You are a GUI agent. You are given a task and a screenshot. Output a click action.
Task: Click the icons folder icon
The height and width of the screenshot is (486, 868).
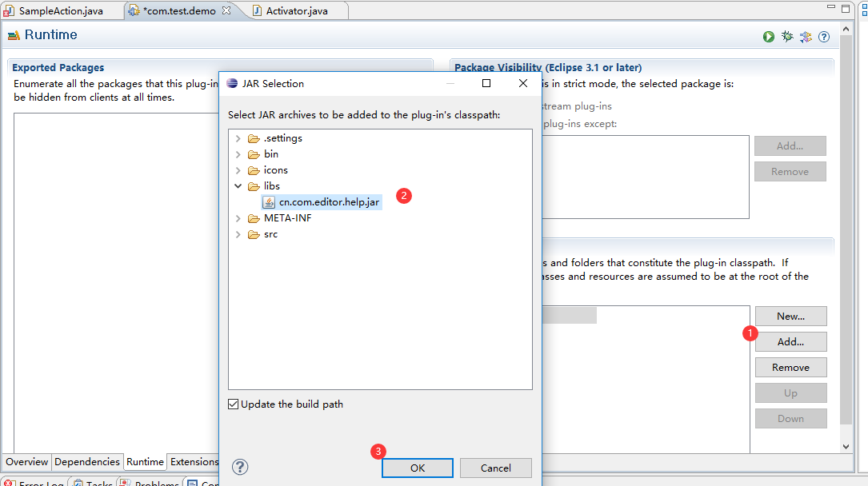click(254, 170)
